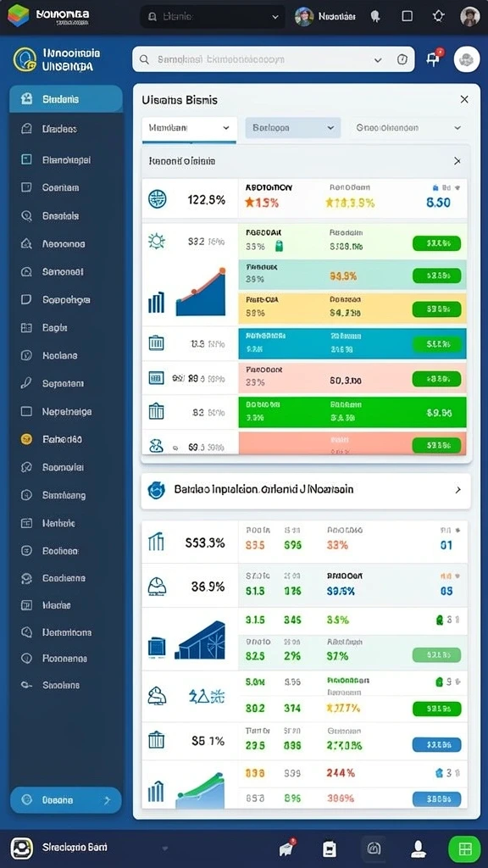Select the highlighted Siudanis sidebar item

tap(66, 99)
